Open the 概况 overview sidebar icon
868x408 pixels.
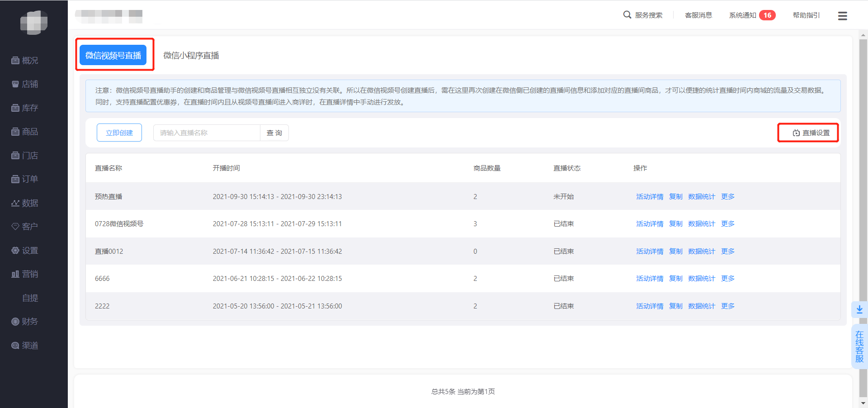point(15,61)
